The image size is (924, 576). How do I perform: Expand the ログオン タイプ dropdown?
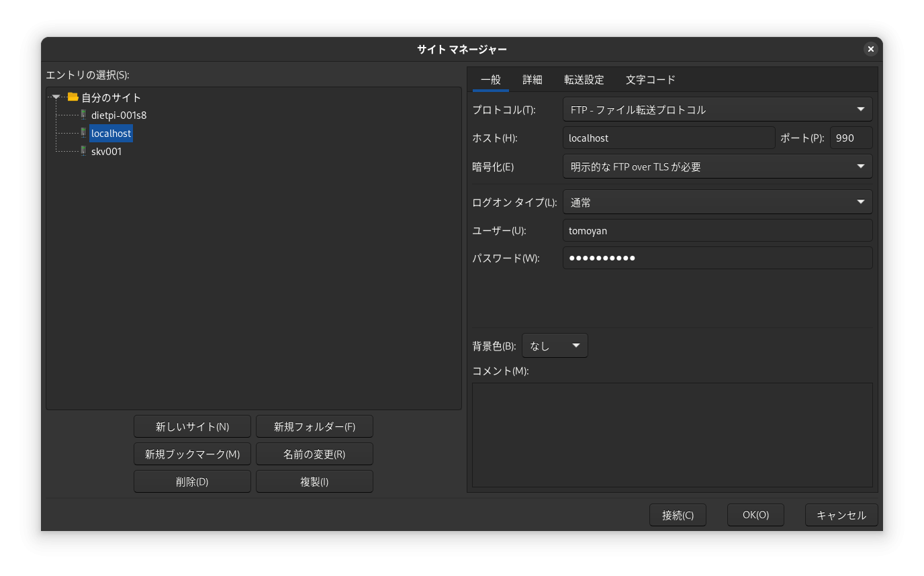click(717, 202)
